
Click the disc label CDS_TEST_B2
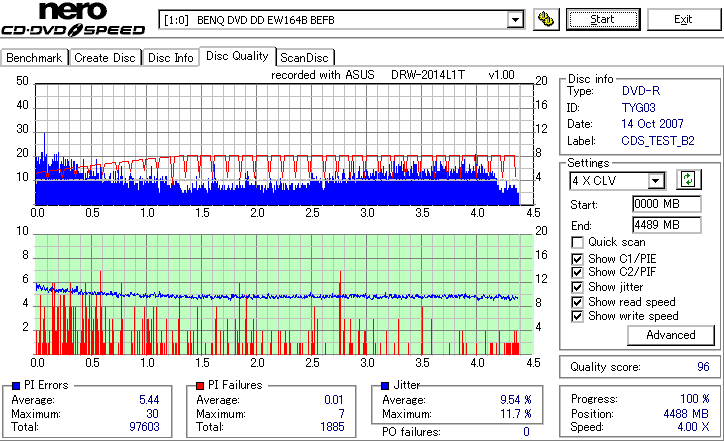[x=658, y=141]
